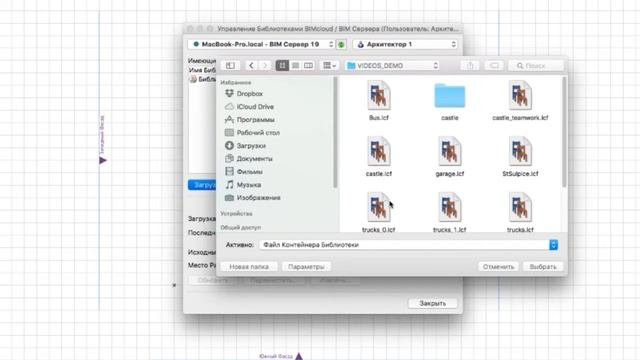Open the MacBook-Pro.local BIM Сервер dropdown
The width and height of the screenshot is (640, 360).
coord(261,44)
